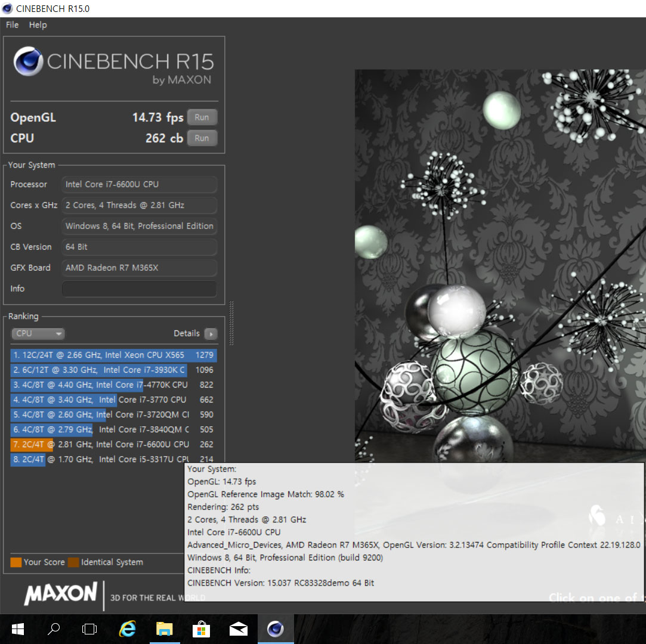Click the OpenGL Reference Image Match line
The height and width of the screenshot is (644, 646).
[x=265, y=494]
